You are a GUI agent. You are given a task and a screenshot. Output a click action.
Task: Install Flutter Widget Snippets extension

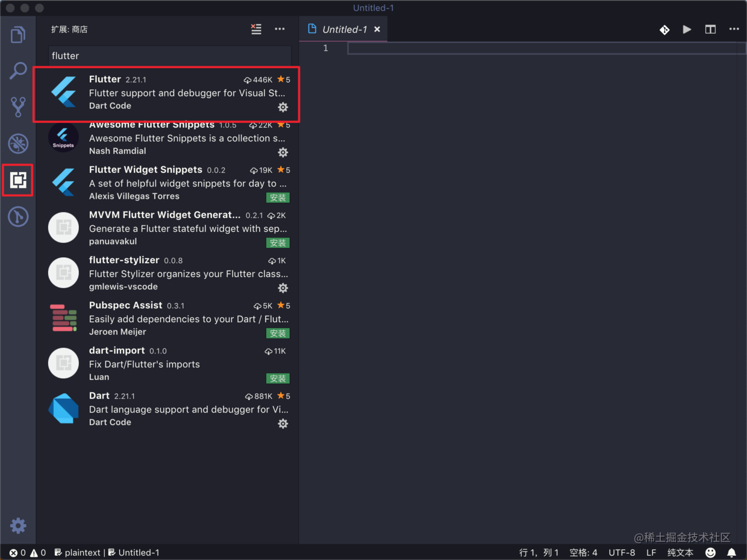point(278,198)
